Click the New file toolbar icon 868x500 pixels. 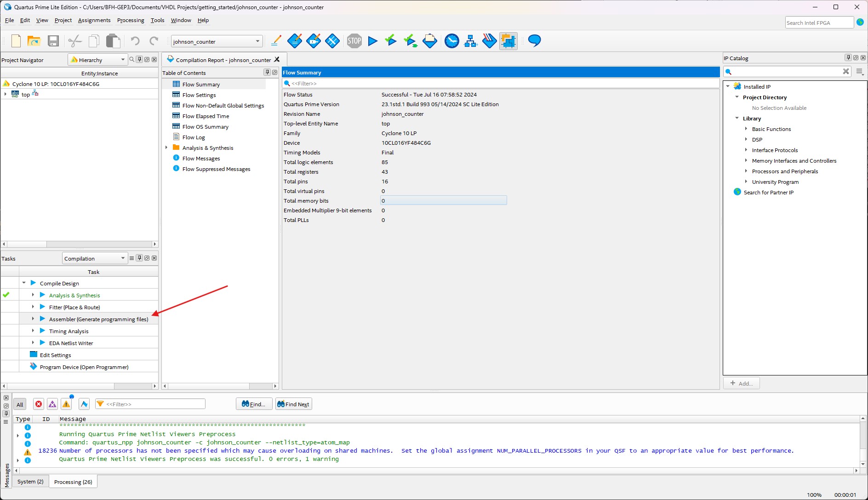[16, 41]
